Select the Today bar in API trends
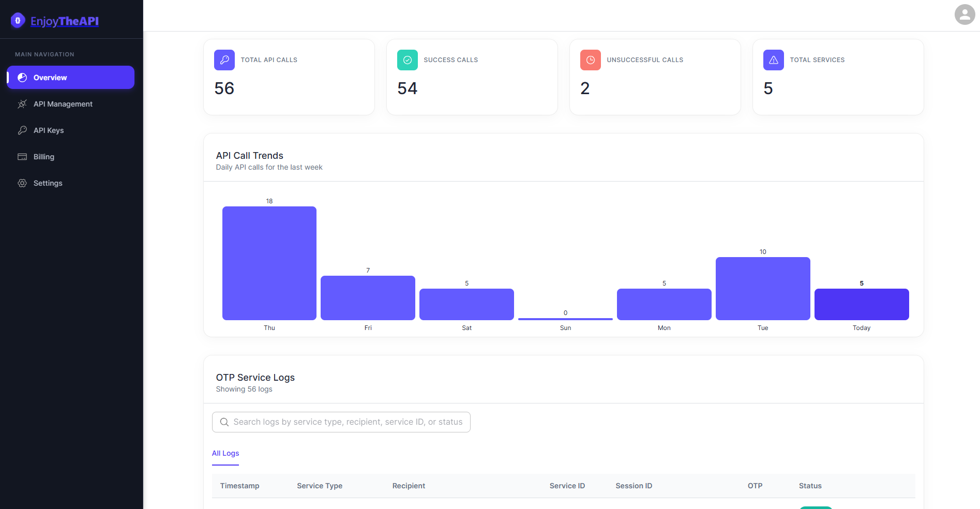Viewport: 980px width, 509px height. (862, 304)
